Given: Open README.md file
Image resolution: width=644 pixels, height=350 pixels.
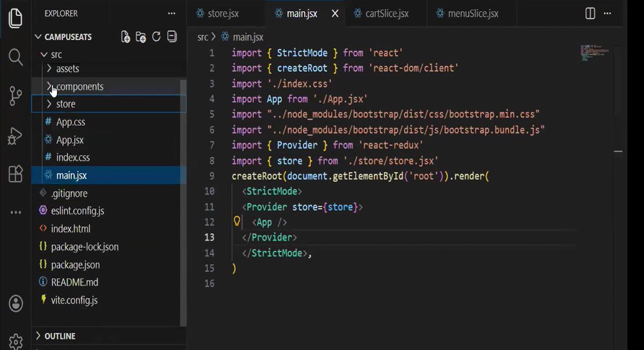Looking at the screenshot, I should point(109,282).
